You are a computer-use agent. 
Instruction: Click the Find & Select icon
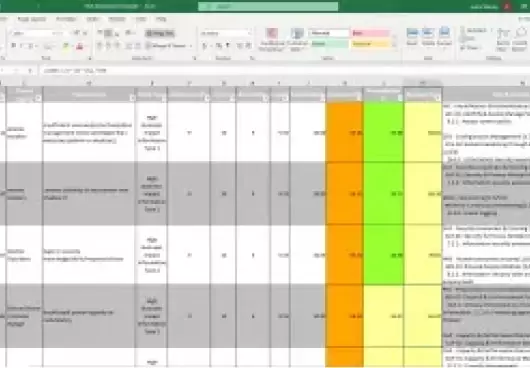click(x=520, y=39)
